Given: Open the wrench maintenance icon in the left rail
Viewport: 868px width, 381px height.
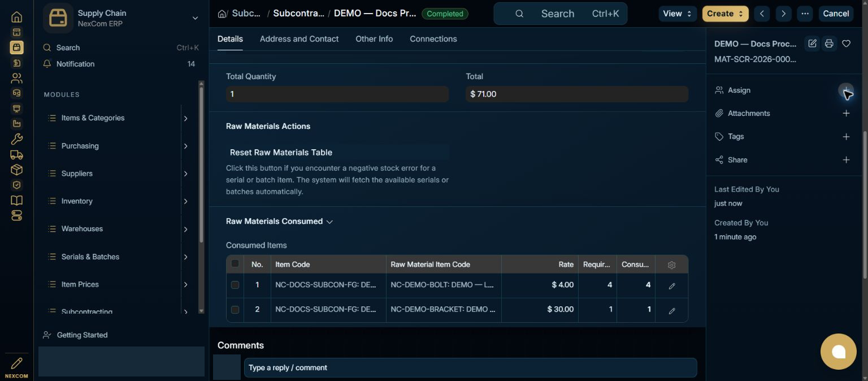Looking at the screenshot, I should (x=16, y=139).
